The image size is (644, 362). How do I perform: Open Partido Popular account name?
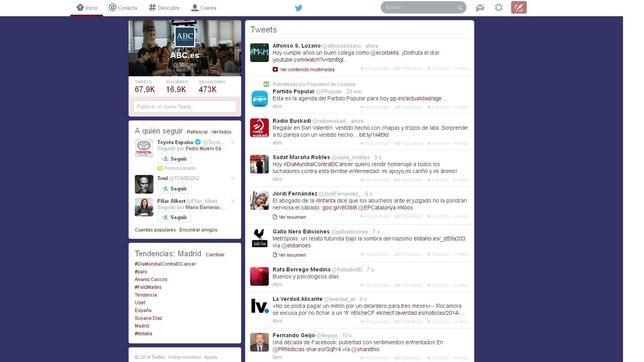293,91
